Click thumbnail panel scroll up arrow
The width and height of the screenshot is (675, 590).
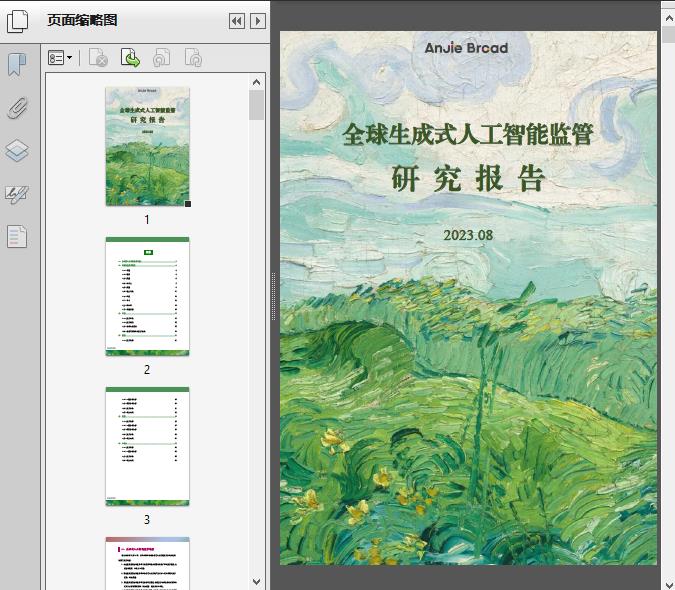(x=257, y=82)
